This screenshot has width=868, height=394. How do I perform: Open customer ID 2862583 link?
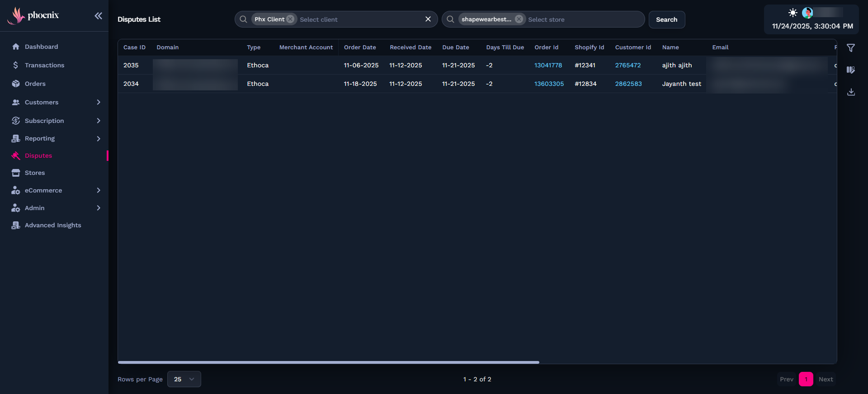click(628, 84)
